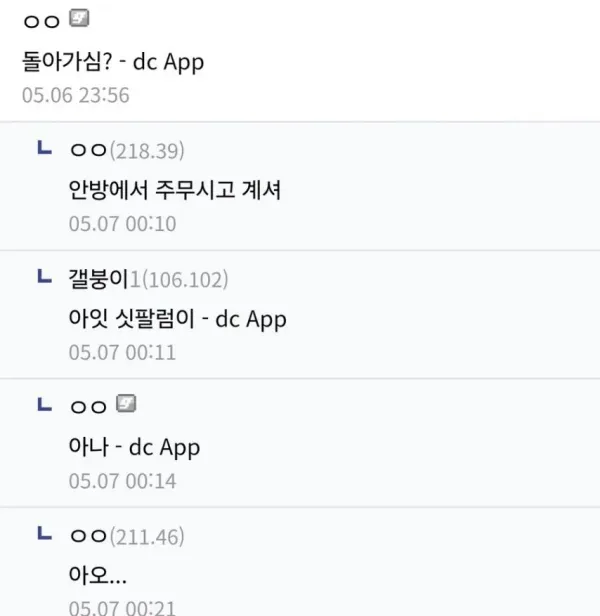Screen dimensions: 600x616
Task: Open the ㅇㅇ nickname above the '아나' reply
Action: (x=88, y=406)
